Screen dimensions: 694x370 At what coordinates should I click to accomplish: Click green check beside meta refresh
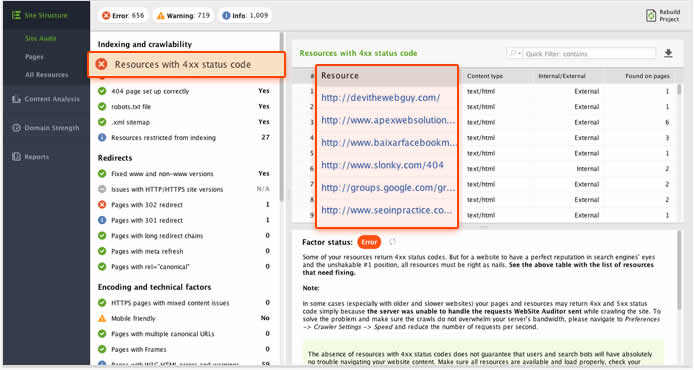[x=102, y=251]
